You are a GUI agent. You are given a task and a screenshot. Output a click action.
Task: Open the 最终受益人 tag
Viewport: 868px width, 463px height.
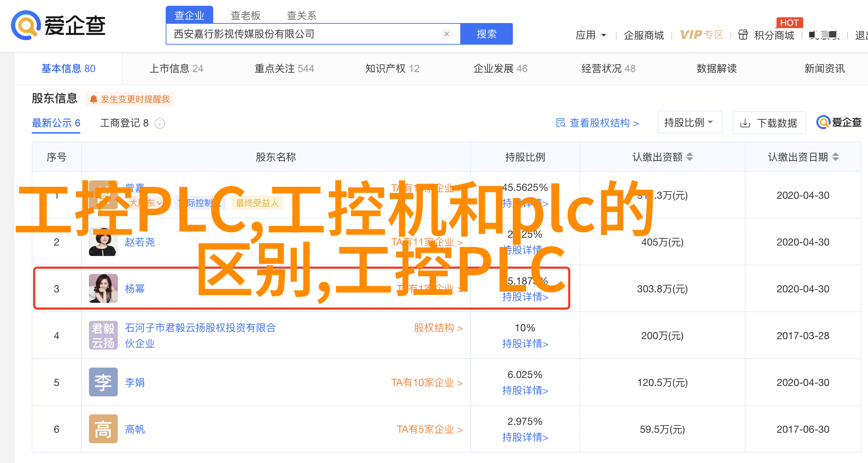tap(257, 203)
